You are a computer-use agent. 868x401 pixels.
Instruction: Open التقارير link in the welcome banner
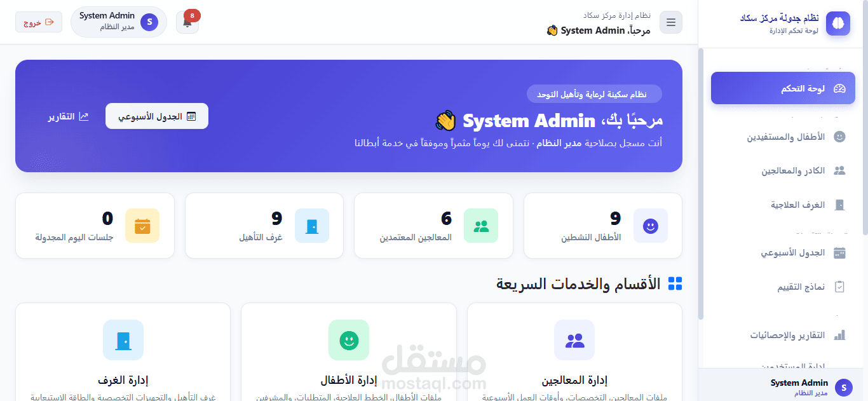pos(69,116)
